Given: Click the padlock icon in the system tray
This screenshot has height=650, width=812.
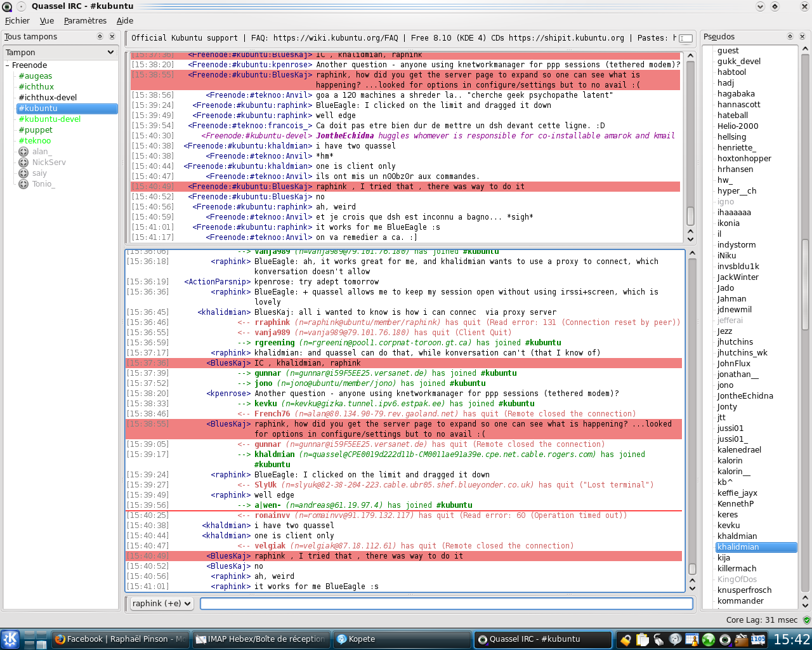Looking at the screenshot, I should tap(625, 640).
